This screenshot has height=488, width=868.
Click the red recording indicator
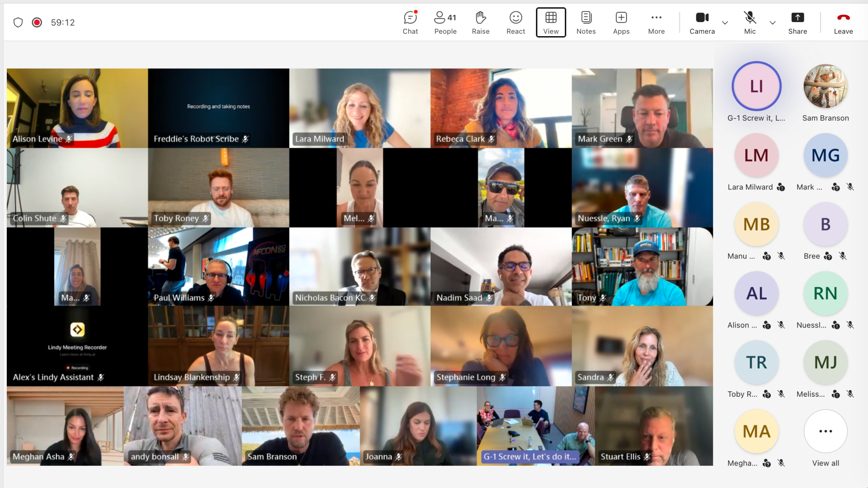coord(37,23)
